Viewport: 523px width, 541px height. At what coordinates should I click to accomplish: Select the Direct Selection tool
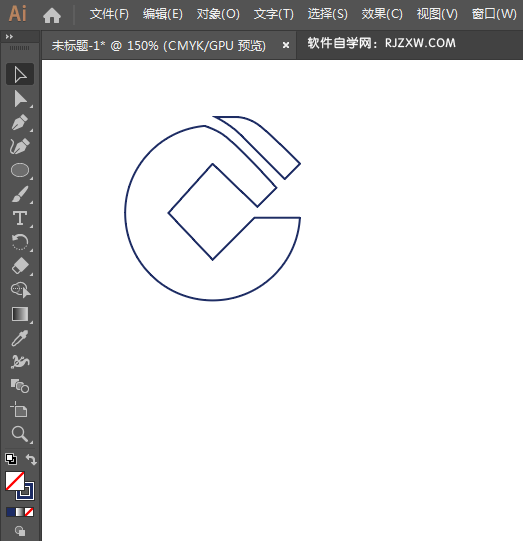[x=20, y=99]
